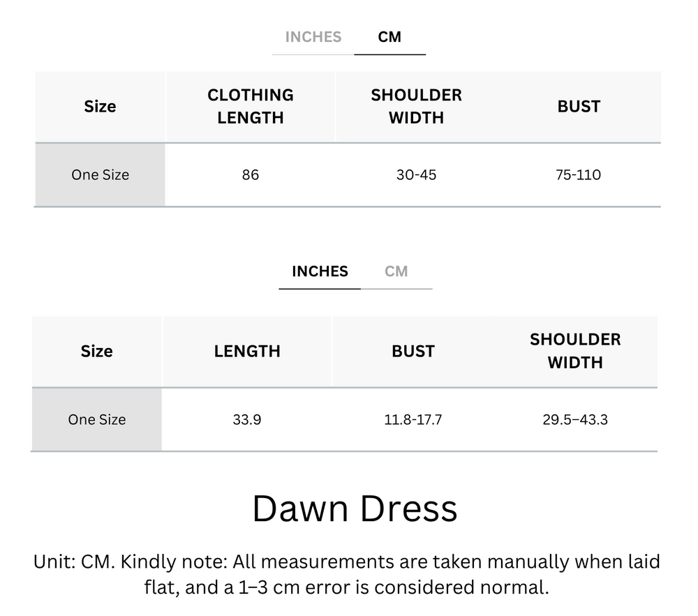This screenshot has height=616, width=698.
Task: Select INCHES tab above the lower table
Action: click(x=319, y=271)
